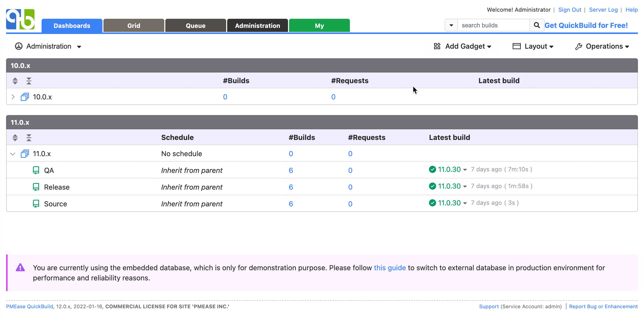
Task: Click the 11.0.x gadget title bar
Action: (322, 122)
